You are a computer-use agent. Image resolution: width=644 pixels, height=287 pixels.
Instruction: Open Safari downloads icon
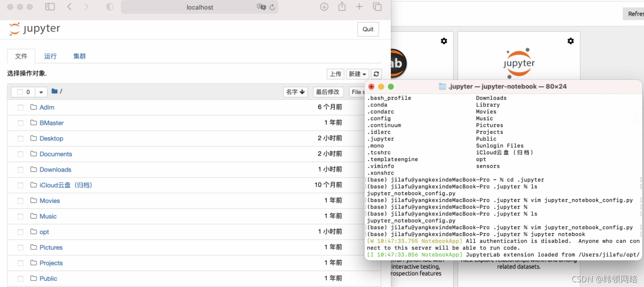(x=324, y=7)
